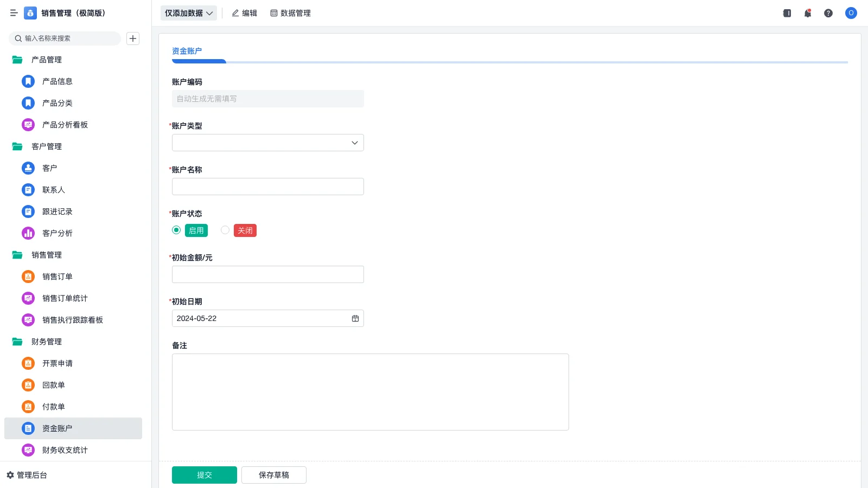Screen dimensions: 868x488
Task: Open the notification bell
Action: [x=808, y=13]
